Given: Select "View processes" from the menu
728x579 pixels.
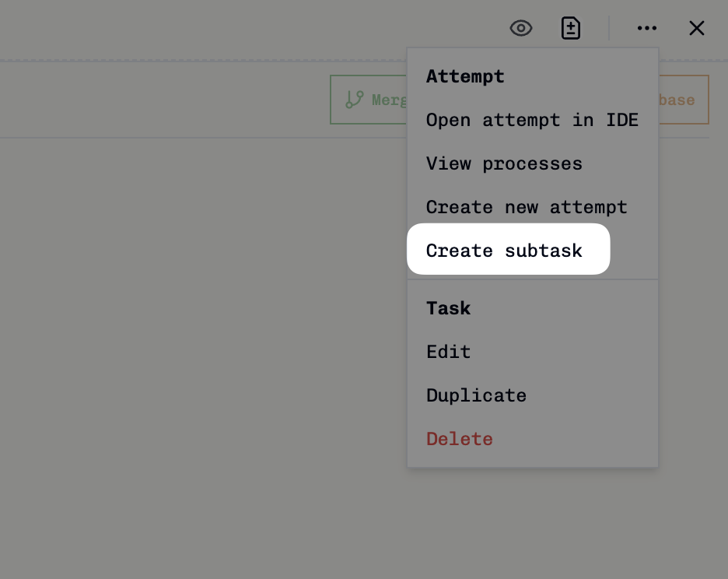Looking at the screenshot, I should pos(504,163).
